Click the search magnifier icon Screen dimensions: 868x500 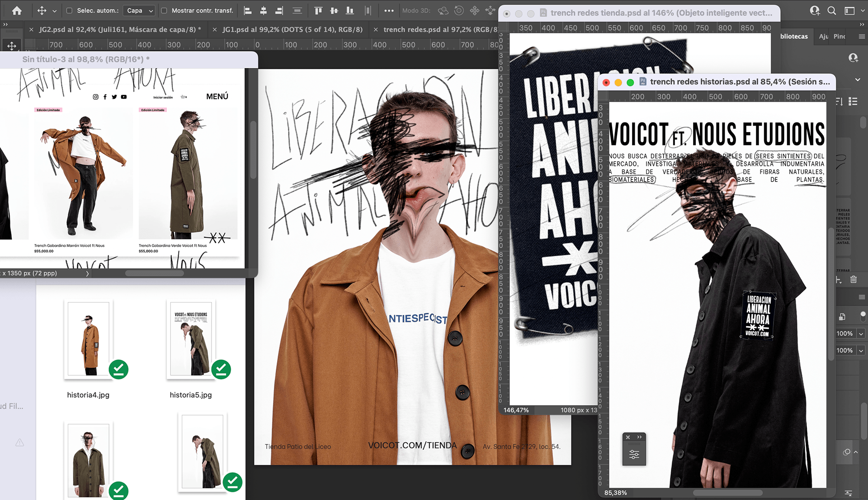pyautogui.click(x=831, y=10)
